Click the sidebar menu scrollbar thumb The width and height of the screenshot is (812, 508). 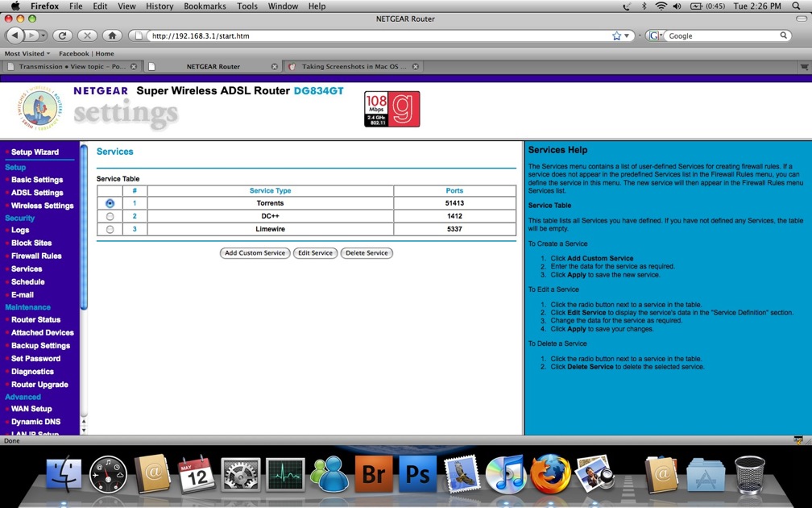tap(84, 226)
